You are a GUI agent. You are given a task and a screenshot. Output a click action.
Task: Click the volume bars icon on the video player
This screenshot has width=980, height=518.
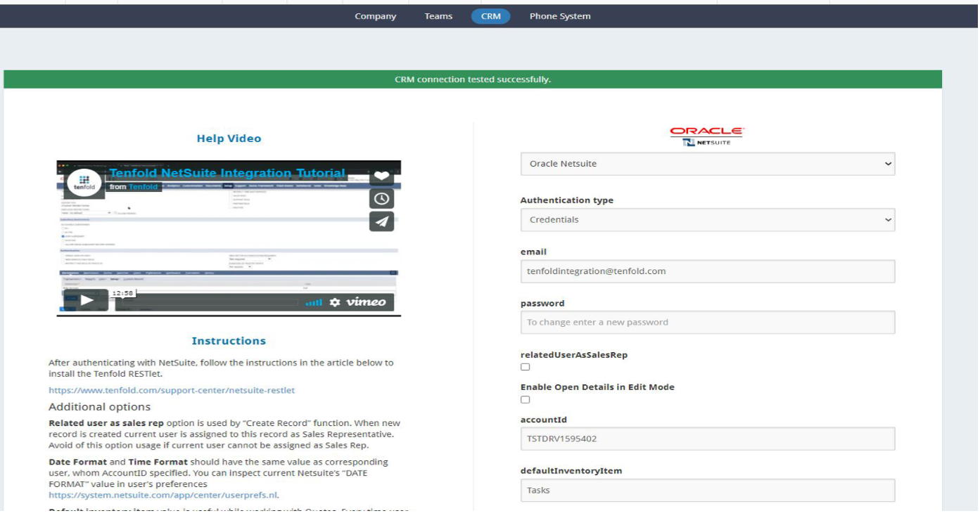click(x=312, y=301)
